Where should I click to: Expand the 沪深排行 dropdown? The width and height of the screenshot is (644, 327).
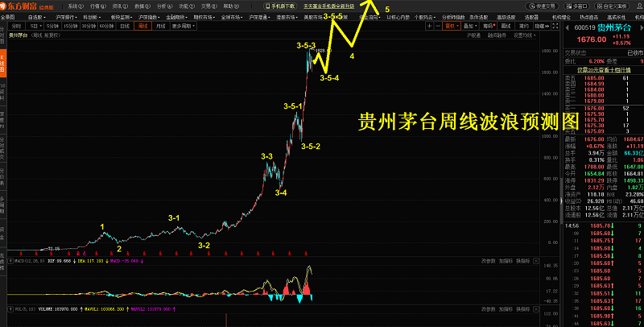coord(65,17)
